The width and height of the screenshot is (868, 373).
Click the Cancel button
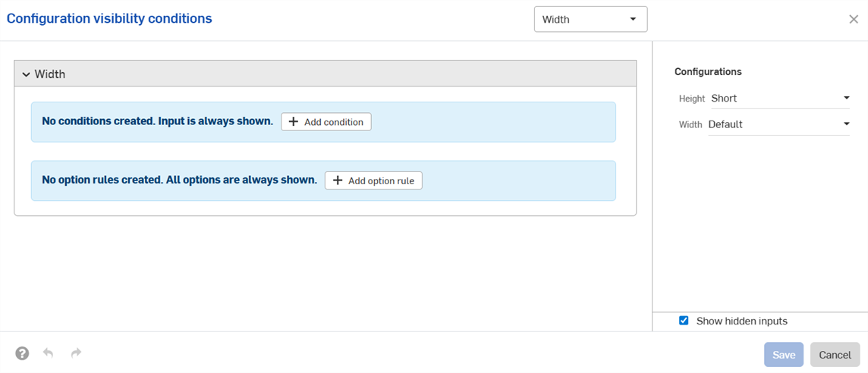tap(835, 355)
